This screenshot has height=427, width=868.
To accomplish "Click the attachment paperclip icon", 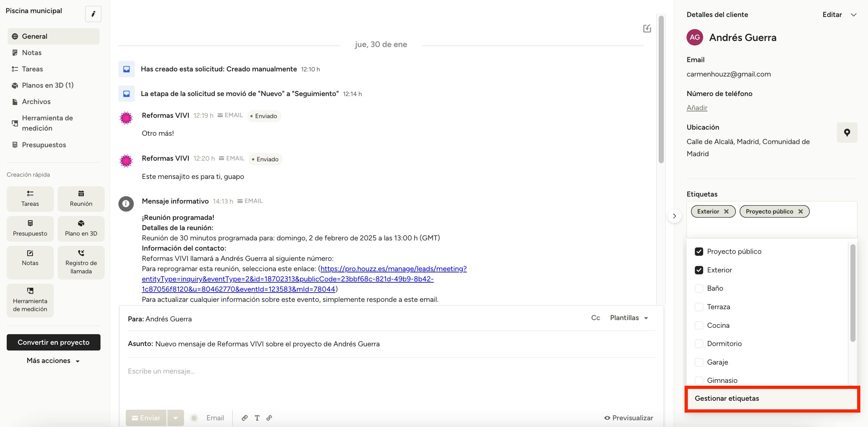I will click(245, 418).
